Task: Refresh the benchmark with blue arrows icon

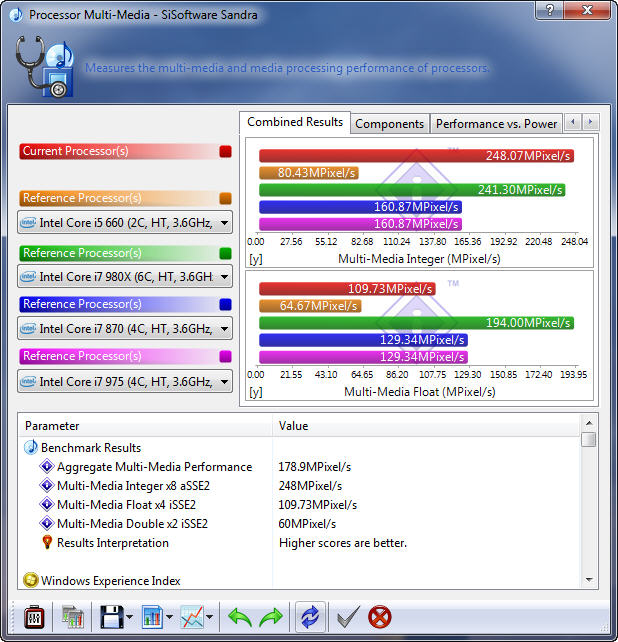Action: point(310,617)
